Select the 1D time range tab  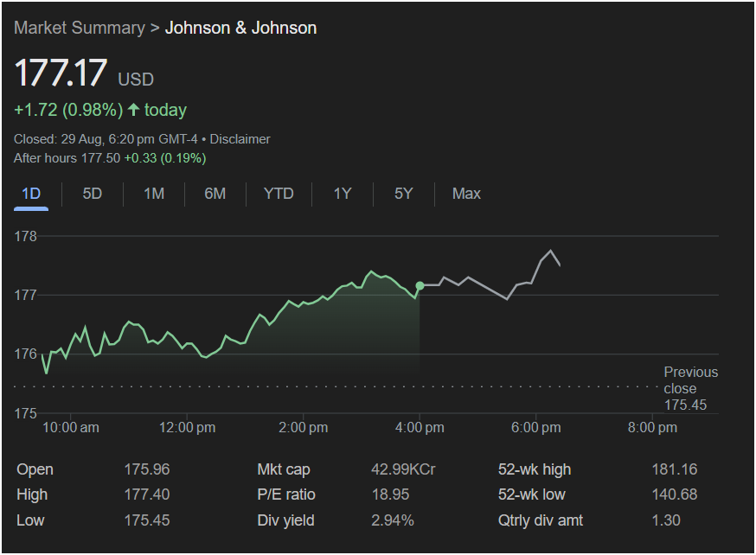(31, 194)
